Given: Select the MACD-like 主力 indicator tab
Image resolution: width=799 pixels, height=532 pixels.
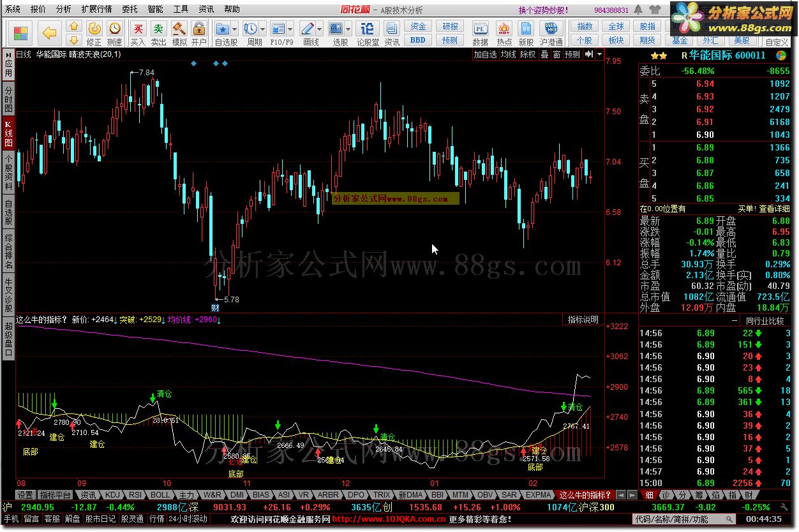Looking at the screenshot, I should (186, 495).
